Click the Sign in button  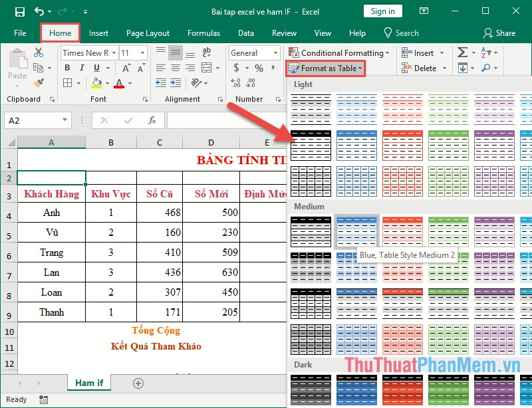point(383,11)
